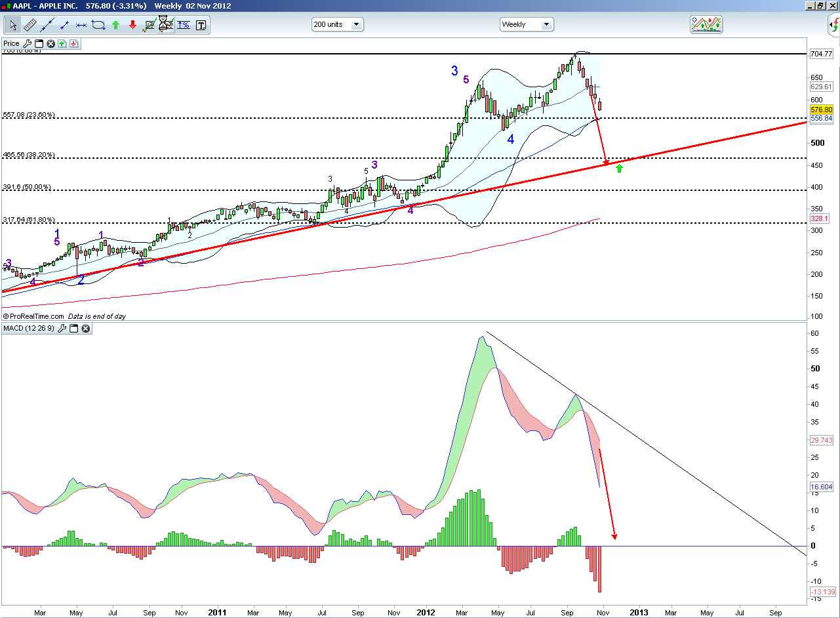Select the percentage measure tool
The image size is (840, 618).
184,26
